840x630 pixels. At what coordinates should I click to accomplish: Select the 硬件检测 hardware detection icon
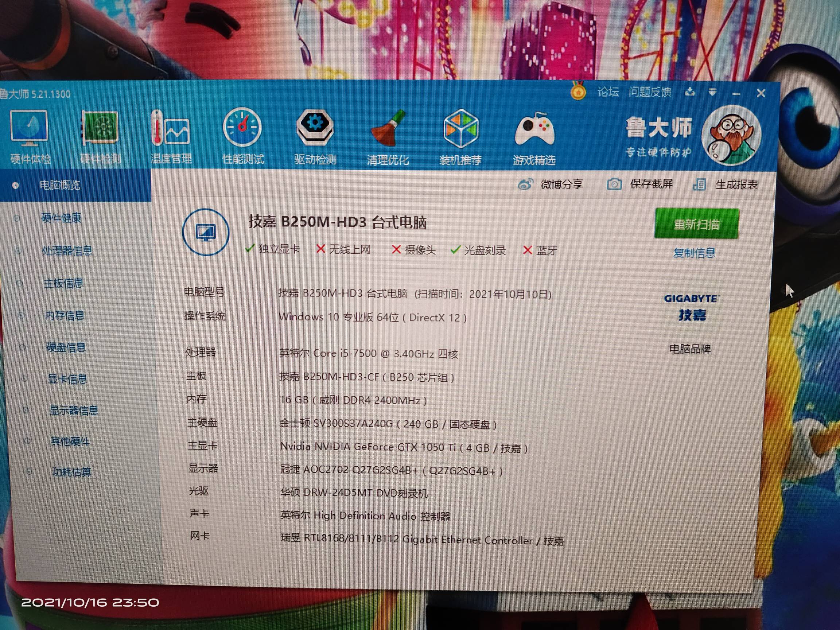100,137
